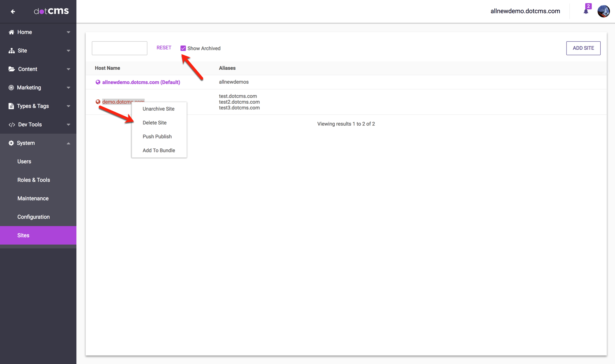Click the globe icon beside allnewdemo.dotcms.com
Screen dimensions: 615x364
coord(98,82)
